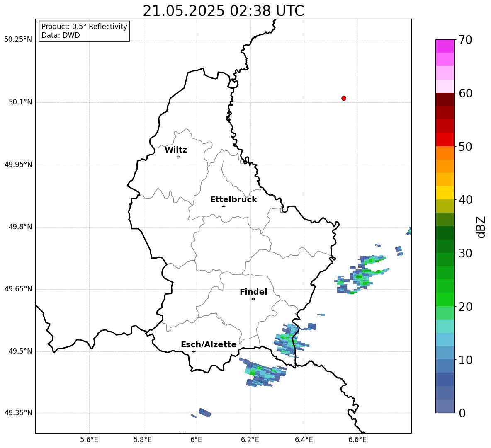Click the 0 colorbar tick label

tap(462, 413)
